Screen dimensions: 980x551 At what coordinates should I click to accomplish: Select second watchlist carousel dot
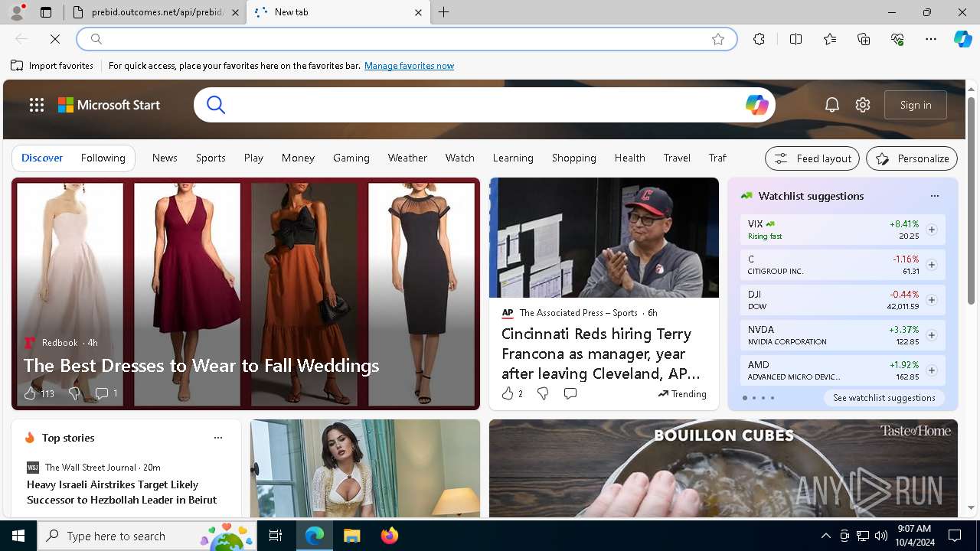[x=753, y=398]
